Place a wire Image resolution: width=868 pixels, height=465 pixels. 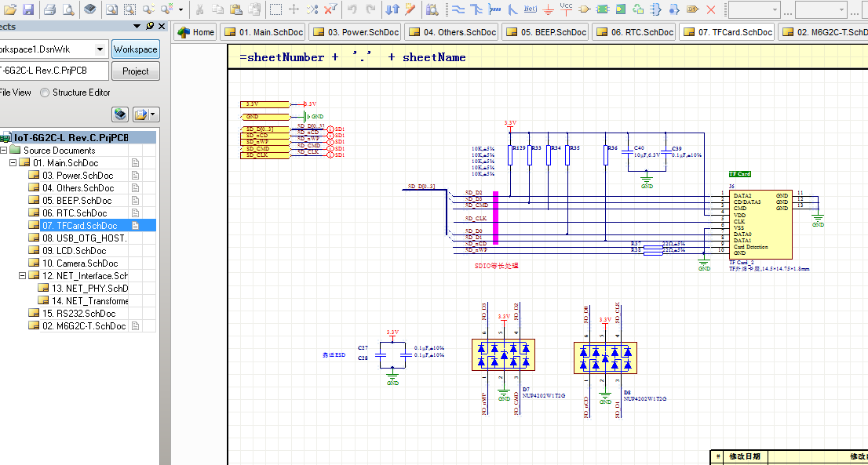pos(458,9)
